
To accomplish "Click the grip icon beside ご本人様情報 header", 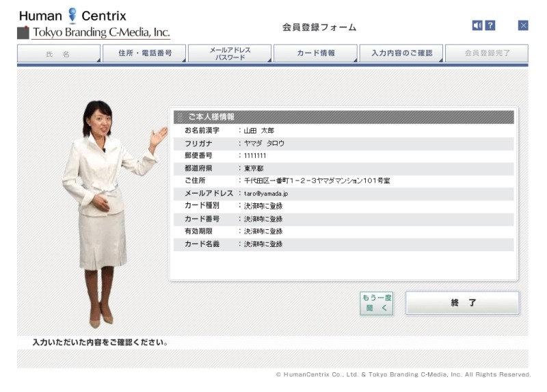I will [x=180, y=117].
